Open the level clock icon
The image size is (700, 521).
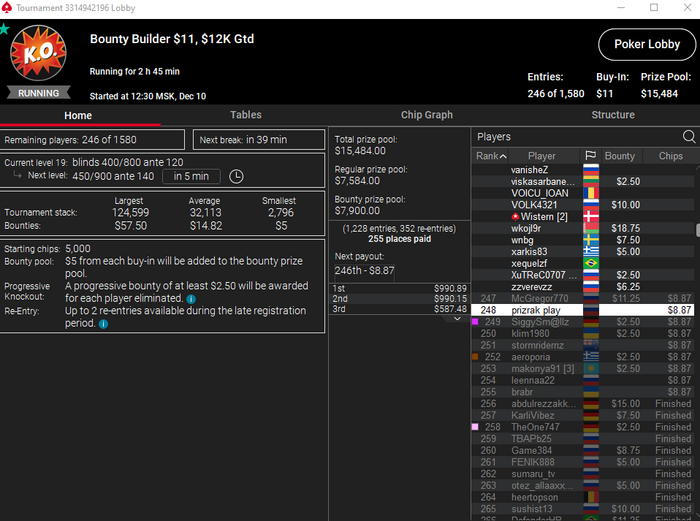pyautogui.click(x=236, y=176)
